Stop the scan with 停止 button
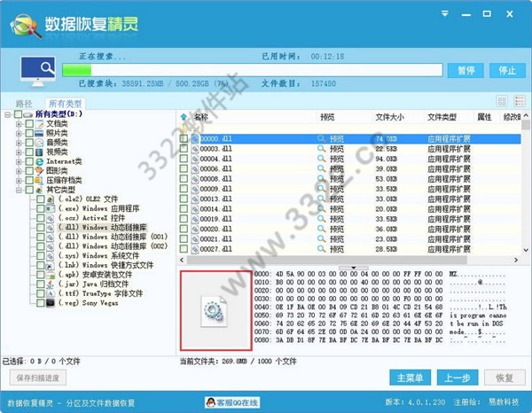 [507, 71]
